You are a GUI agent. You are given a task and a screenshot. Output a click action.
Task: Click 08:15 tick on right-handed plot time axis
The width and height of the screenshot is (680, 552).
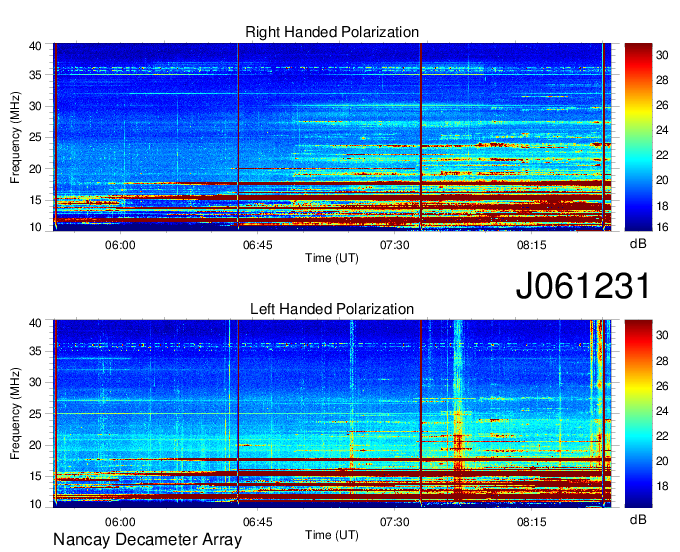pos(532,245)
